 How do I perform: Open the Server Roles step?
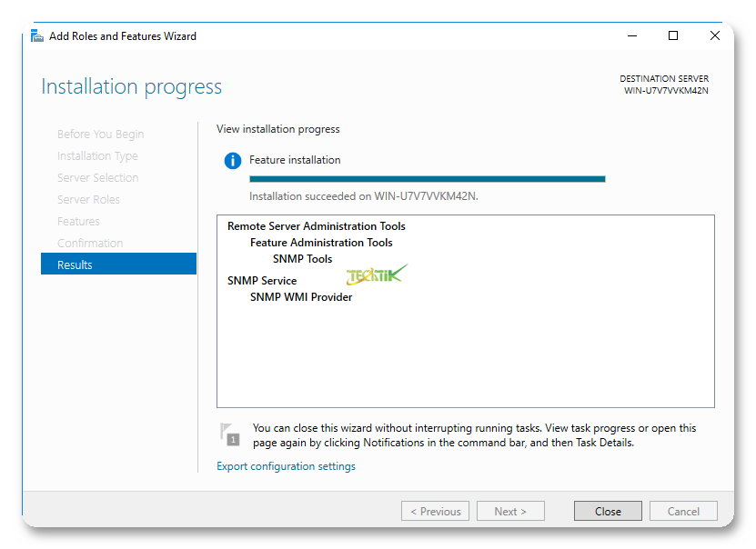(x=88, y=199)
